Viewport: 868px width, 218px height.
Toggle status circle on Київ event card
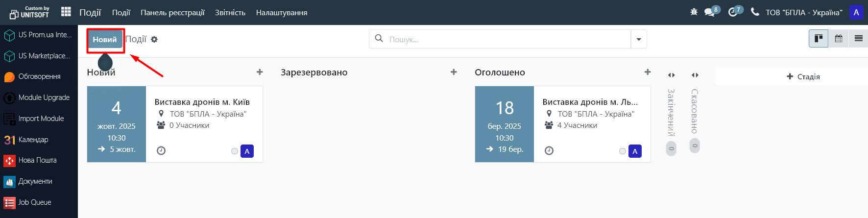coord(235,151)
